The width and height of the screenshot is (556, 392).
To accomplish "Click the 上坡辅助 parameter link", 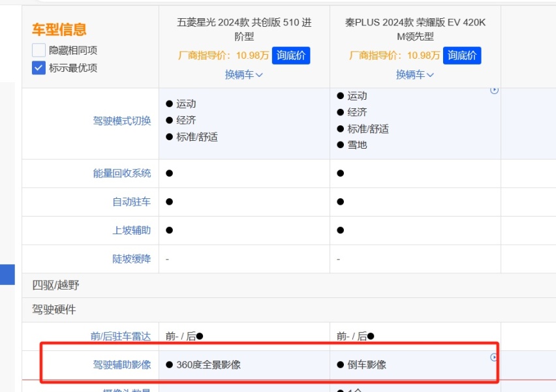I will pyautogui.click(x=132, y=230).
